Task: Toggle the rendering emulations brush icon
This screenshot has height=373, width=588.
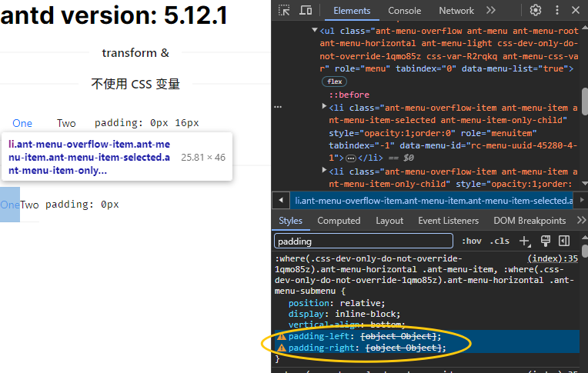Action: coord(545,241)
